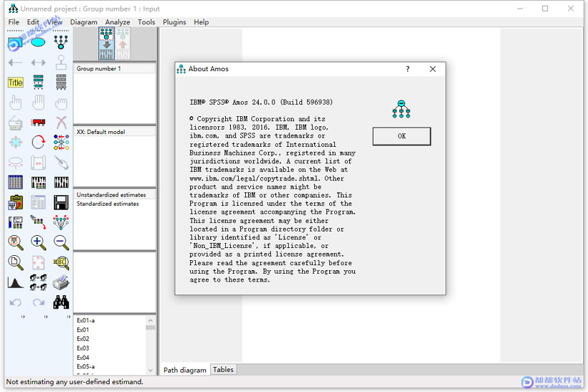Select the Rotate indicators circular arrow tool
Viewport: 588px width, 392px height.
(38, 143)
